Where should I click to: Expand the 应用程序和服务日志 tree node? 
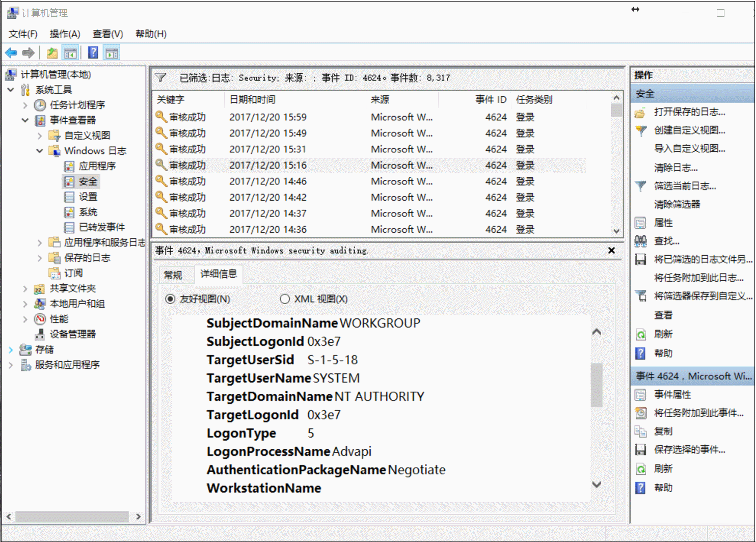[x=40, y=242]
